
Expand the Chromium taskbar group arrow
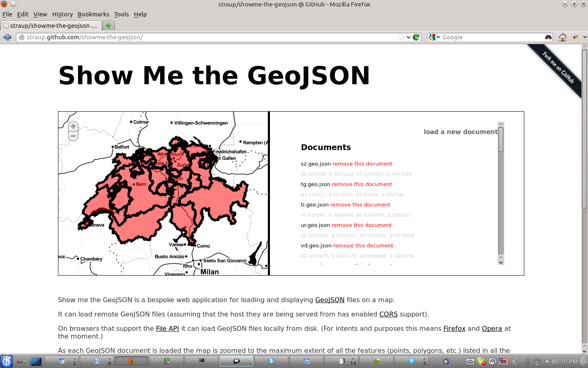pyautogui.click(x=74, y=359)
